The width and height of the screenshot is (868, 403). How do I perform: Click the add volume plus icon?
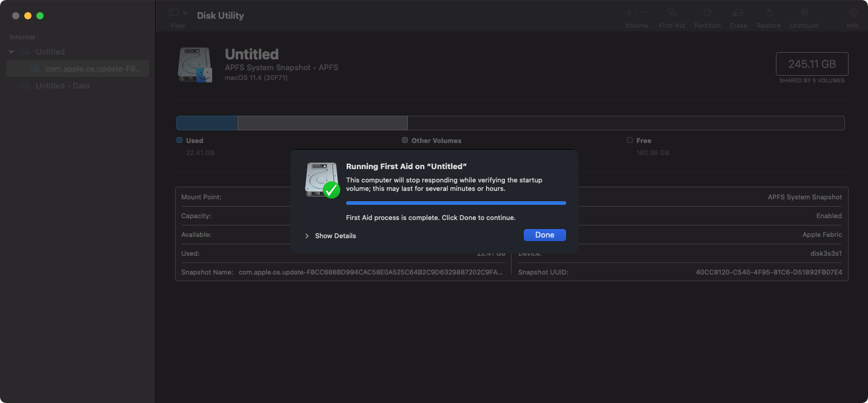[x=629, y=13]
